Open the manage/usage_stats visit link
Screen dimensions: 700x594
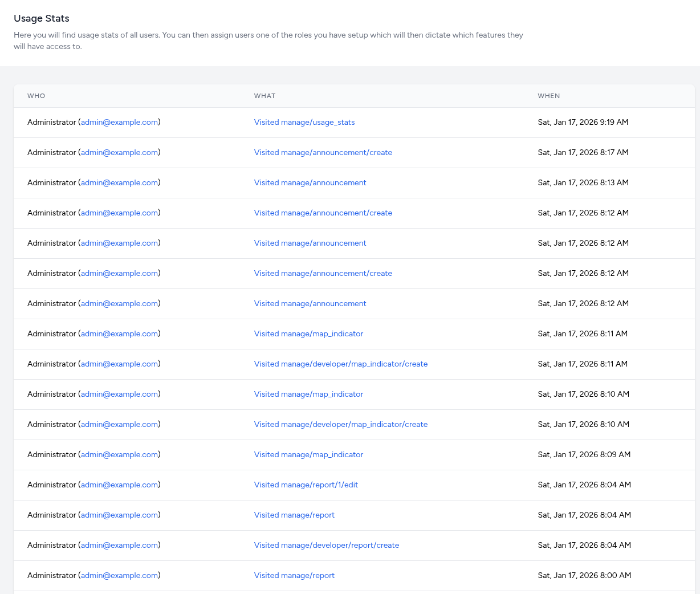click(x=304, y=122)
